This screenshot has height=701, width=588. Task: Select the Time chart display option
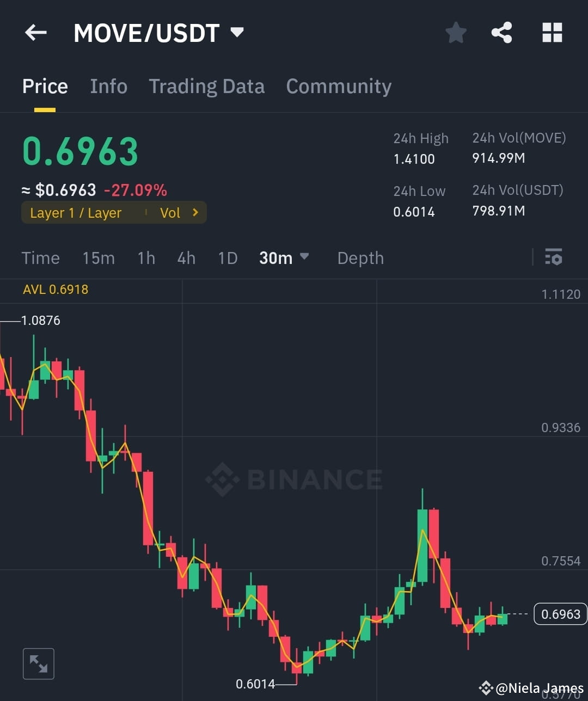(40, 258)
